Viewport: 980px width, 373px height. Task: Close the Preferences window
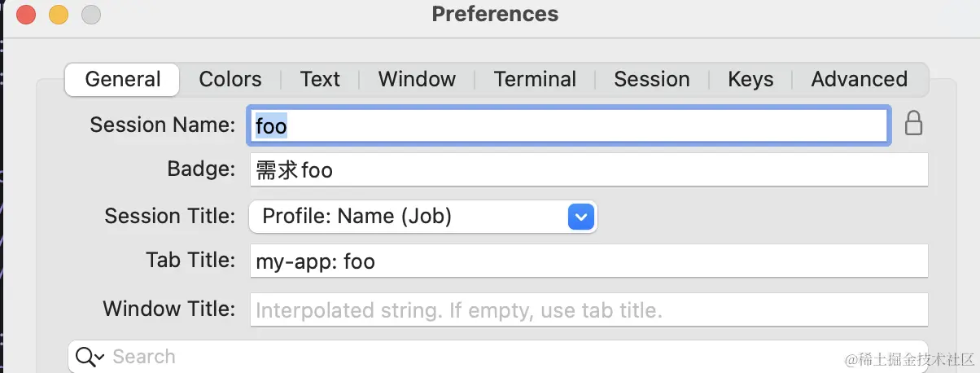point(26,14)
